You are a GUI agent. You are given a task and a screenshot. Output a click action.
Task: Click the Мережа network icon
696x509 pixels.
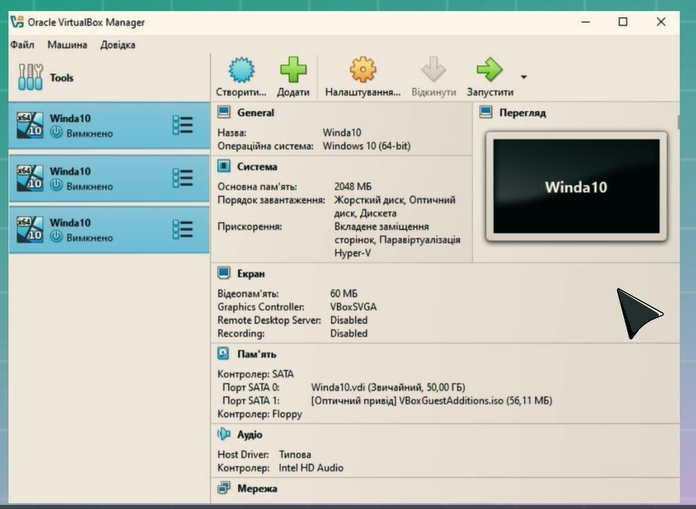pos(224,488)
